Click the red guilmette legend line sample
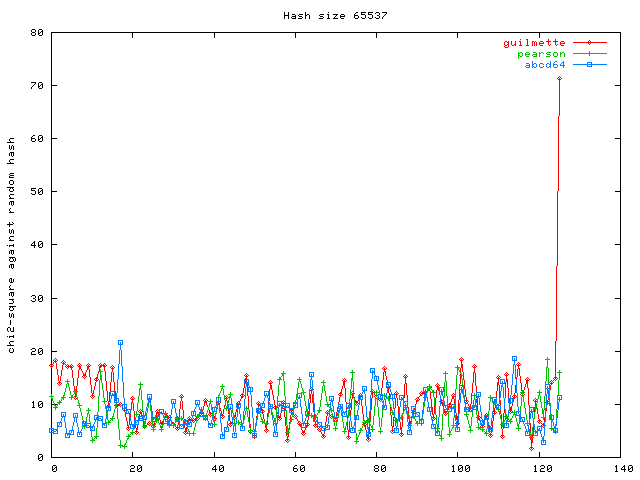 (x=590, y=43)
